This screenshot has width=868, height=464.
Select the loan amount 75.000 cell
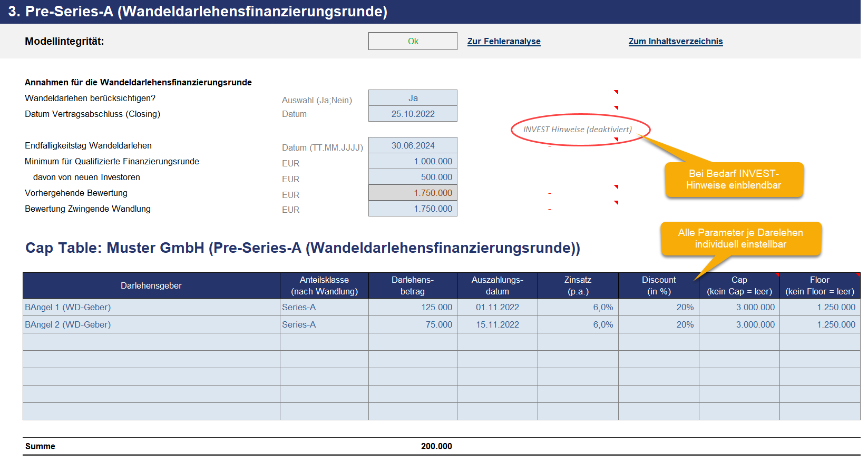tap(413, 324)
